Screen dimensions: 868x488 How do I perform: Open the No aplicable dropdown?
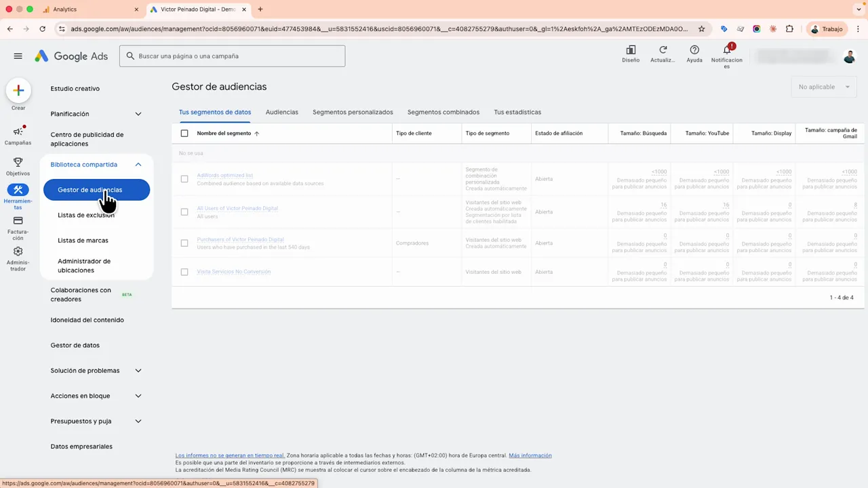824,87
